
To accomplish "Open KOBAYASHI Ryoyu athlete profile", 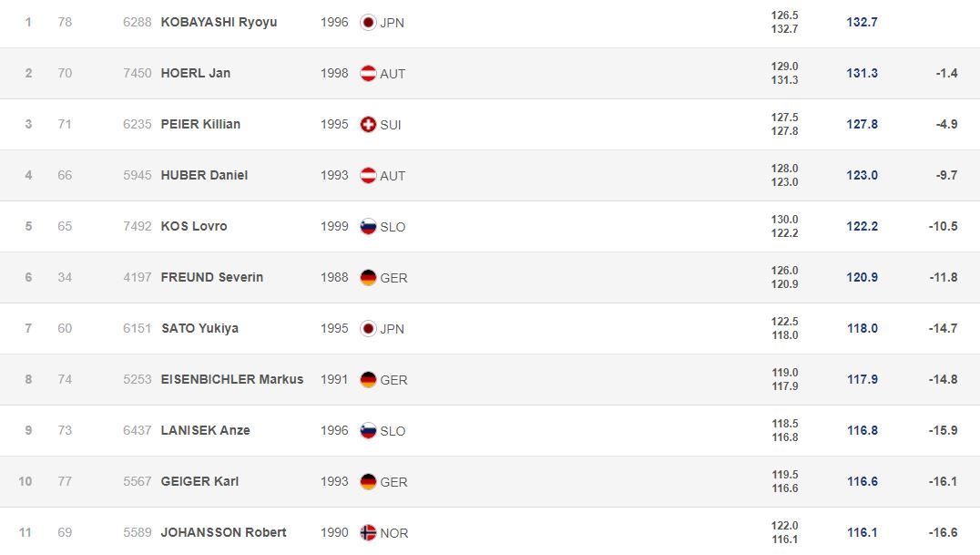I will (x=219, y=22).
